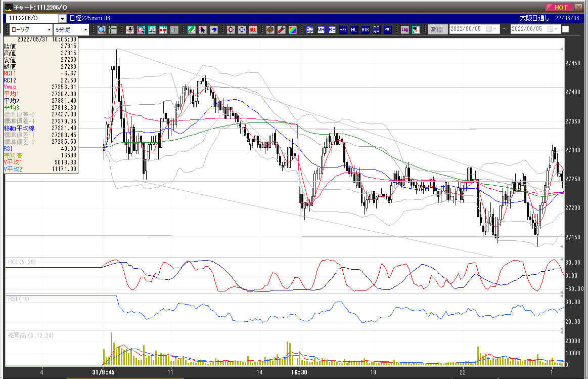Toggle the MAE envelope indicator
Image resolution: width=588 pixels, height=379 pixels.
343,30
